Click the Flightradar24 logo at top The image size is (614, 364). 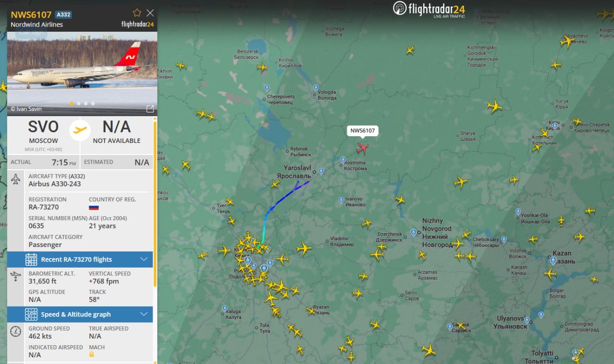click(429, 9)
